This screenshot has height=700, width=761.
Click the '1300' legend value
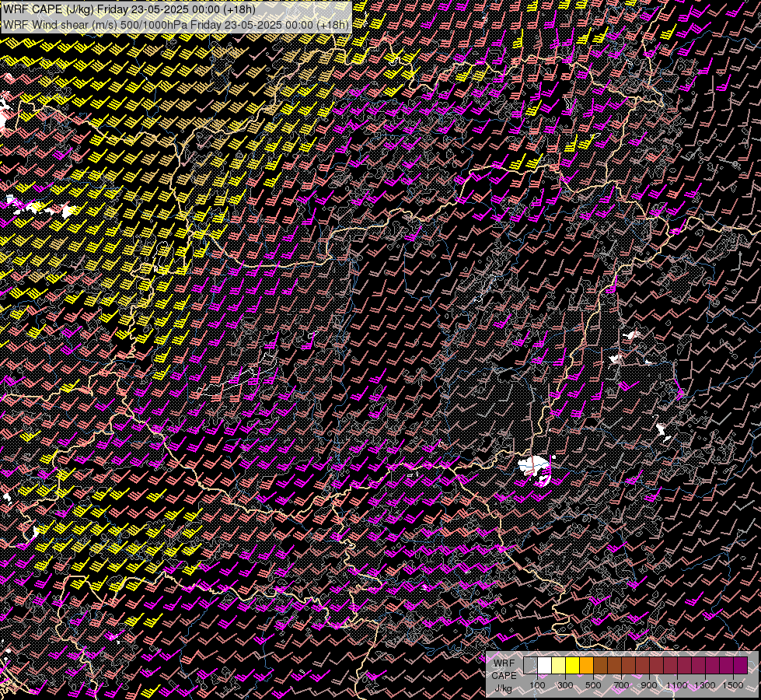tap(705, 685)
